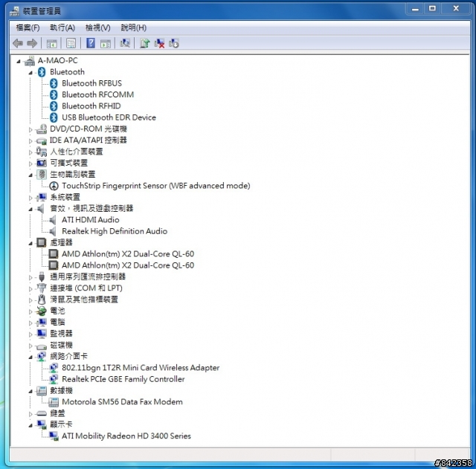
Task: Select 系統裝置 system devices category
Action: click(x=65, y=197)
